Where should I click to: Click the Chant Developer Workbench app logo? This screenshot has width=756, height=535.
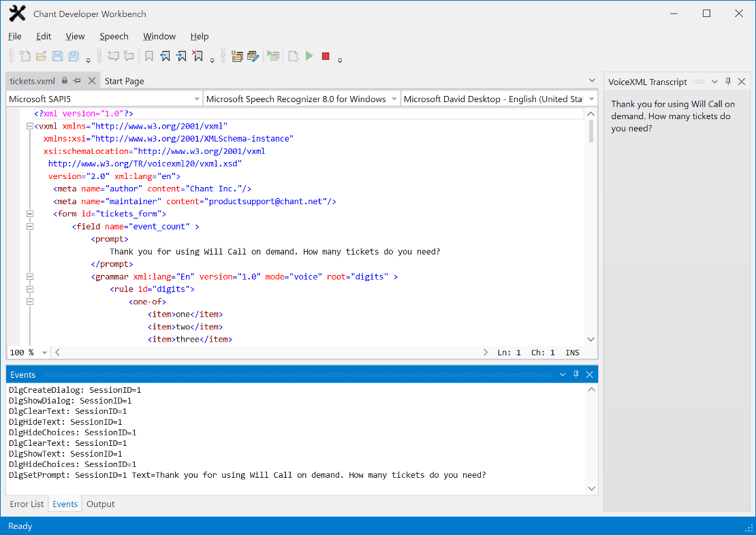[17, 14]
